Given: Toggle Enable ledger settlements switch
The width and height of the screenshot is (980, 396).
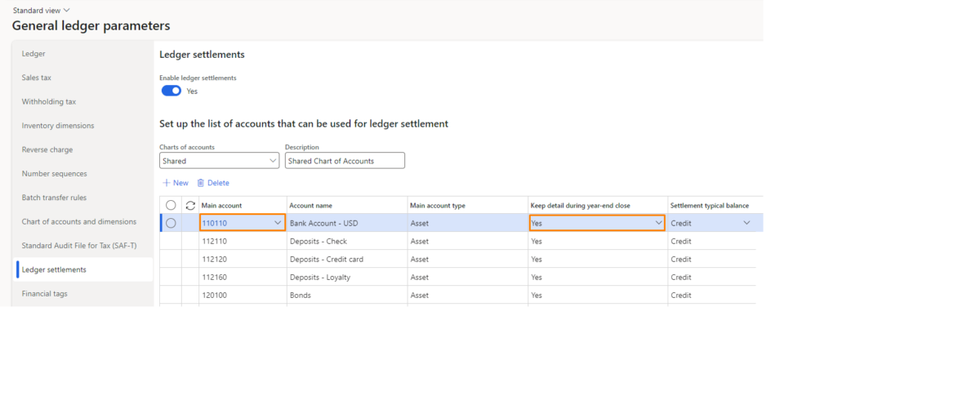Looking at the screenshot, I should (171, 91).
